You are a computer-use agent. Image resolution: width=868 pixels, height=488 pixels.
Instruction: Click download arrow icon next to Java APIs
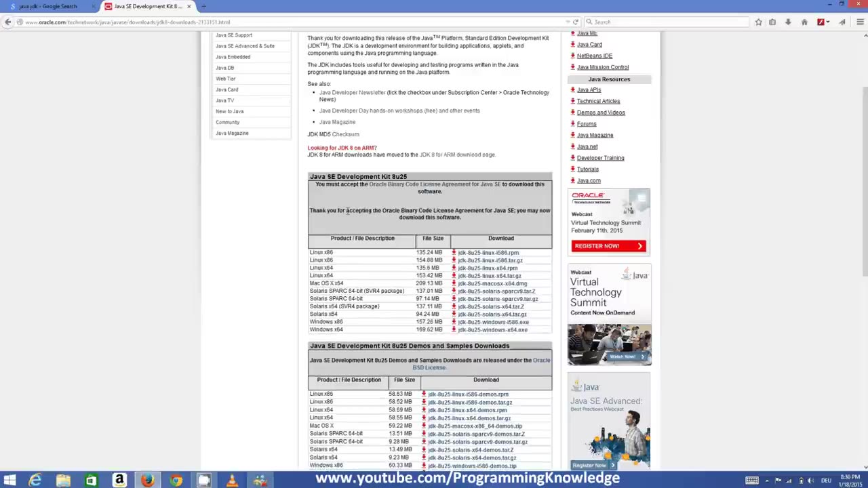[573, 89]
